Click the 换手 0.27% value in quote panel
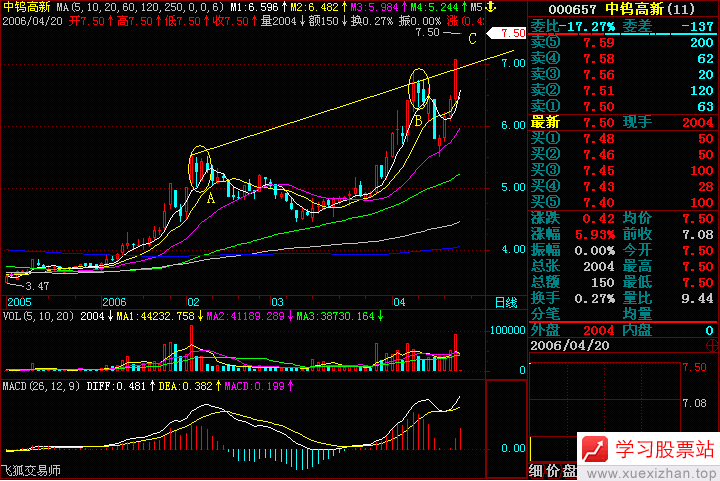 pyautogui.click(x=595, y=299)
